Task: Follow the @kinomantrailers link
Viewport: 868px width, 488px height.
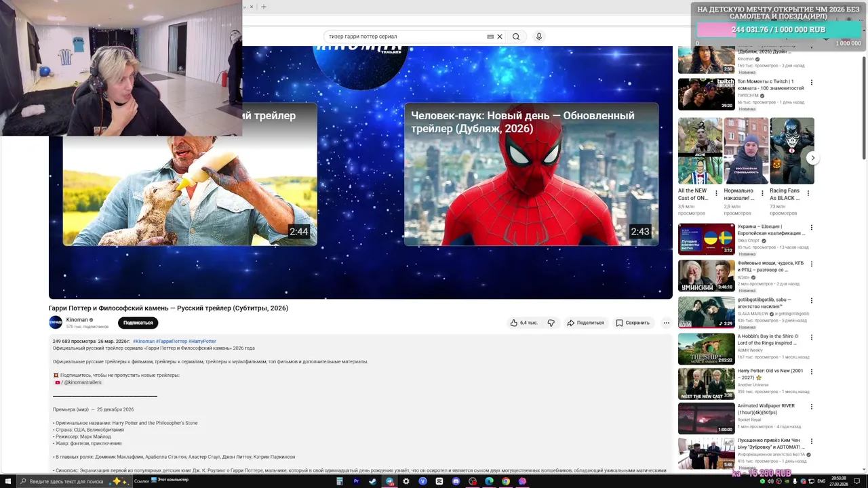Action: tap(83, 382)
